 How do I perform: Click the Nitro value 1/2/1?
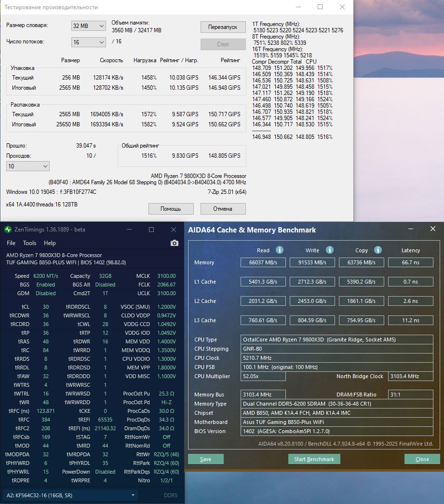point(166,480)
